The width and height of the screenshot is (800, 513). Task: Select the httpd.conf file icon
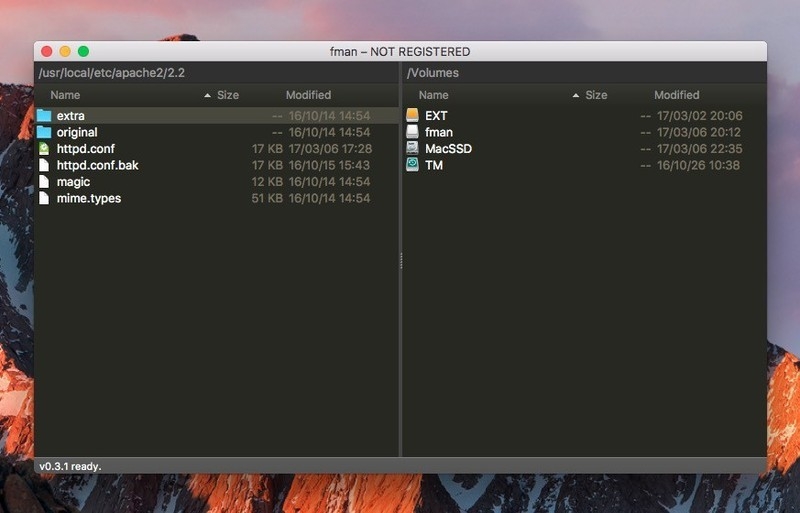(44, 149)
